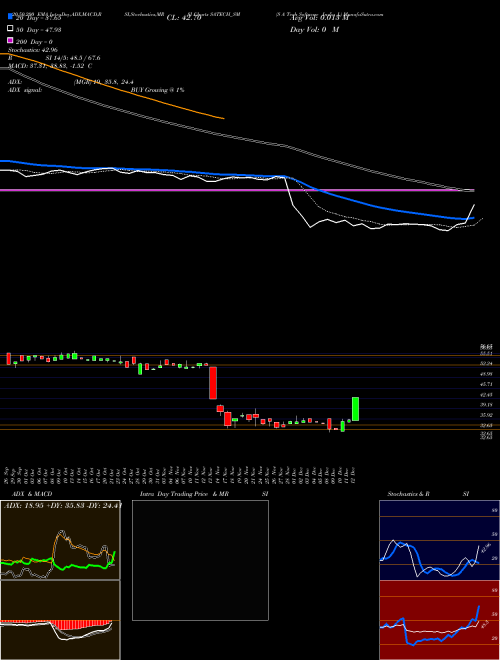Click the 35.92 price axis label
The image size is (500, 660).
point(487,415)
